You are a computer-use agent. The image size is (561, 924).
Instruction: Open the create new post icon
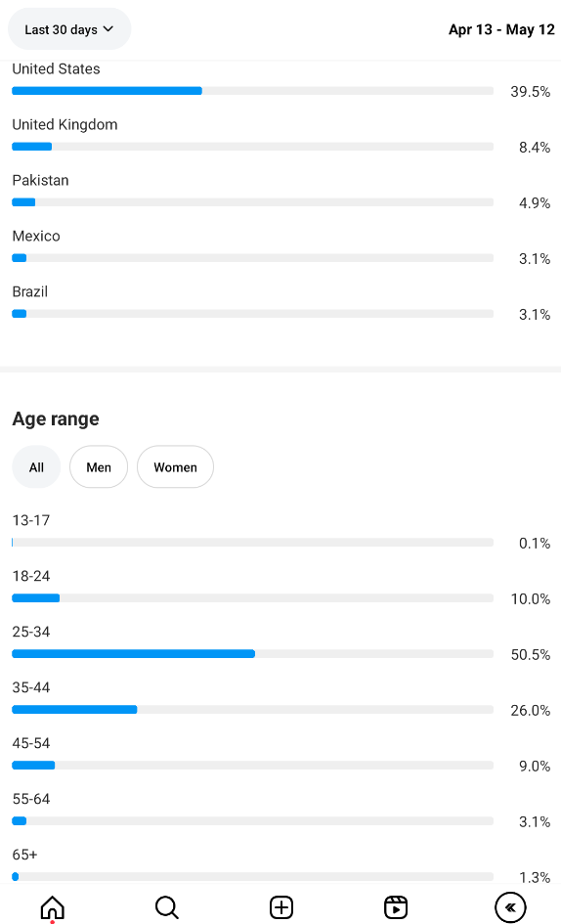pyautogui.click(x=281, y=907)
